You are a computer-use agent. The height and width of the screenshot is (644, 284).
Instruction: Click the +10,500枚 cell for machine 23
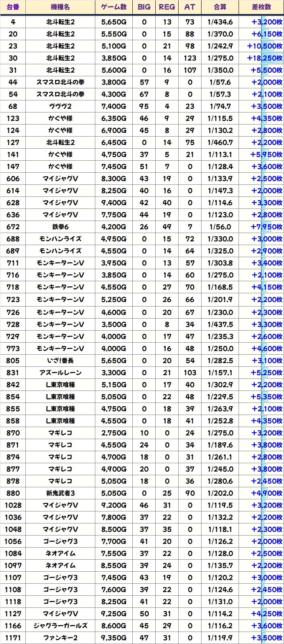(x=265, y=46)
